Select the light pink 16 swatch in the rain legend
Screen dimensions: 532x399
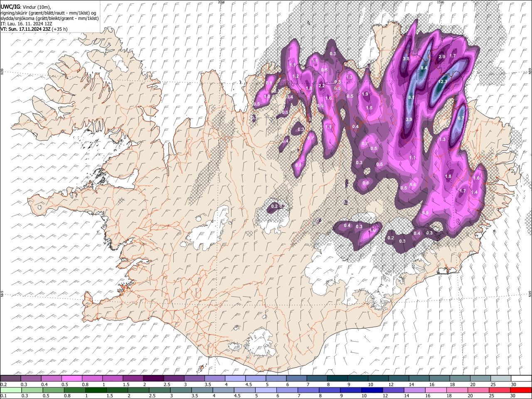(435, 390)
